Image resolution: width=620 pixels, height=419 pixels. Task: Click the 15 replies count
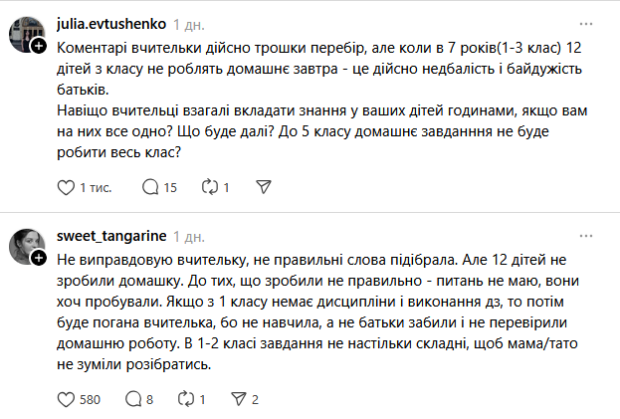click(x=170, y=187)
